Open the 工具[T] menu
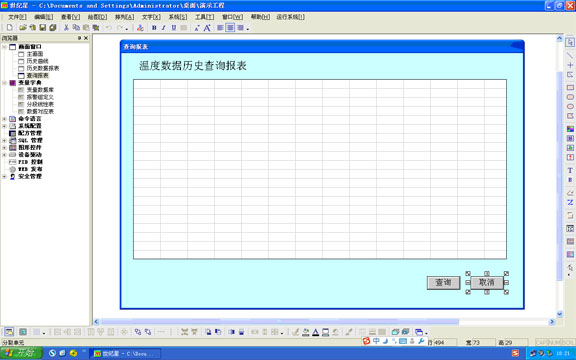This screenshot has height=360, width=576. tap(204, 17)
